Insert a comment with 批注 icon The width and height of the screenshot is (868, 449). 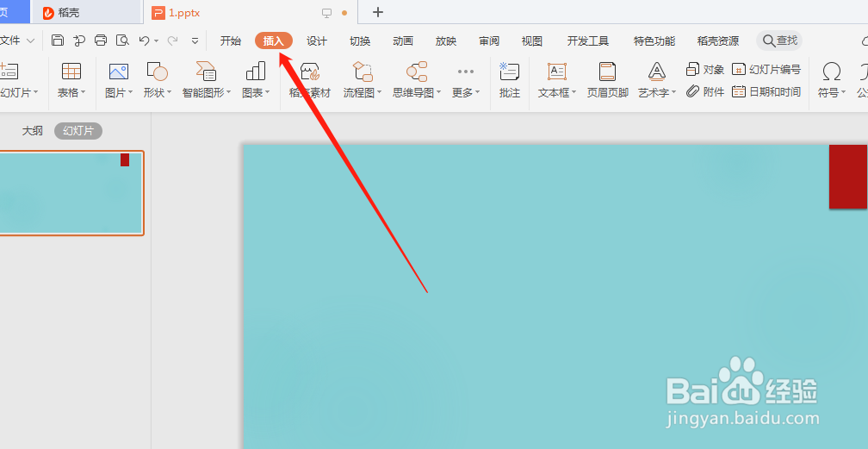(x=509, y=72)
